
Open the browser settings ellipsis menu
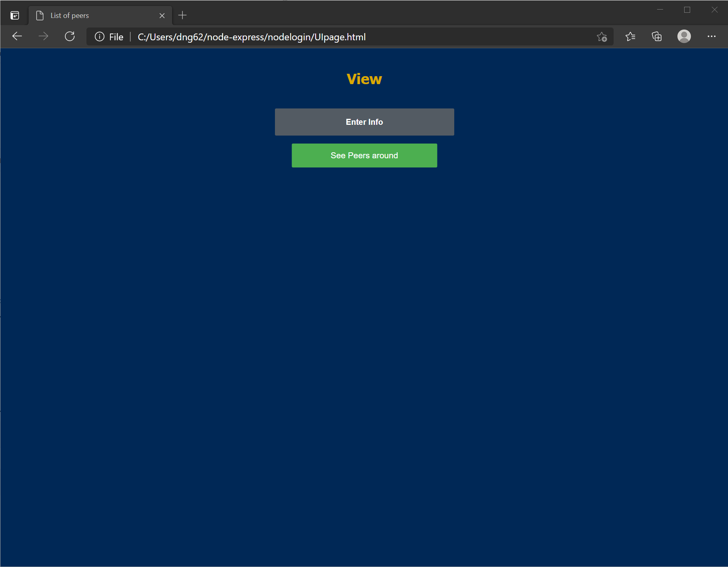click(712, 36)
